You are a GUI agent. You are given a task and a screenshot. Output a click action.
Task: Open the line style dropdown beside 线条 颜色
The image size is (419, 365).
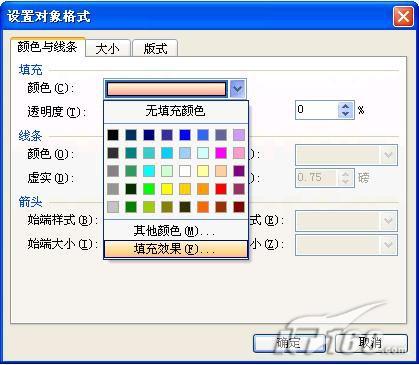(x=388, y=155)
